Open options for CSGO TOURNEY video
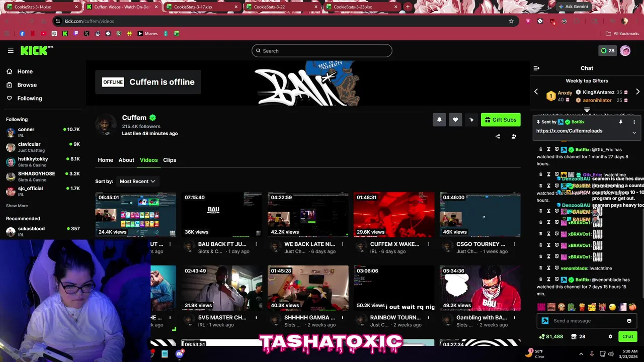Viewport: 644px width, 362px height. point(514,244)
